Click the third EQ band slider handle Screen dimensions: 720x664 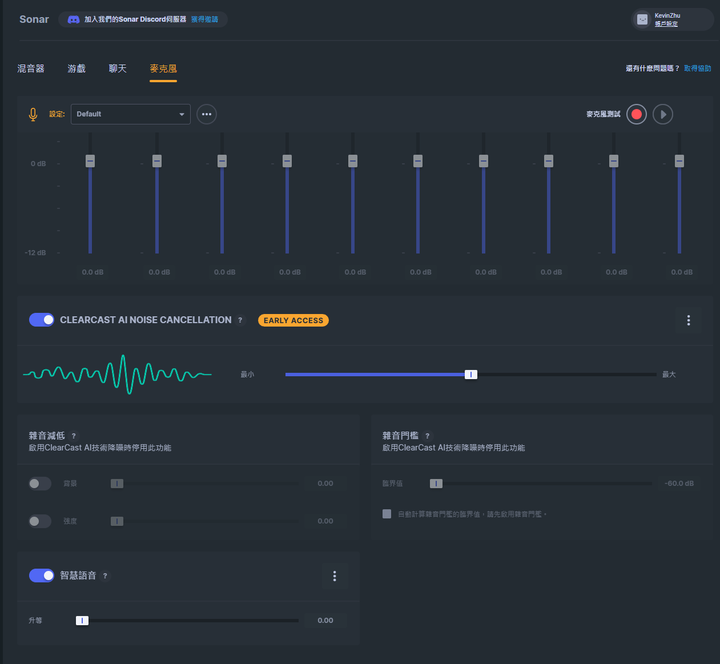pyautogui.click(x=222, y=161)
